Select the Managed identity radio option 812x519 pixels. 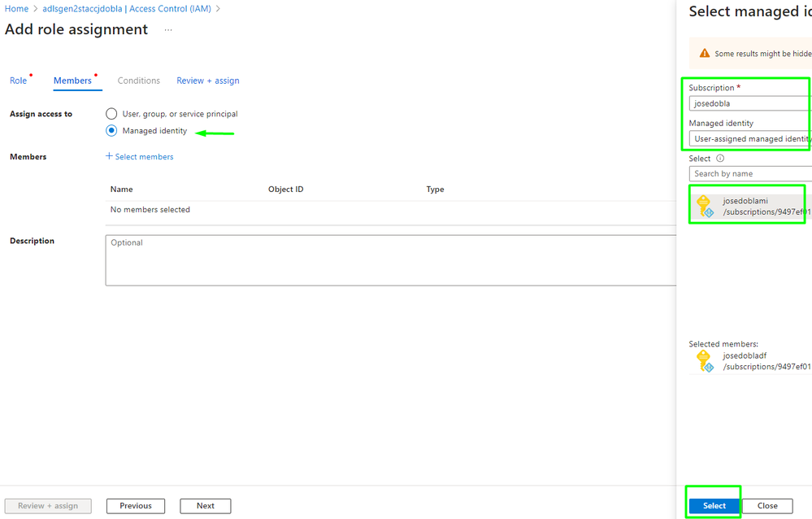point(111,131)
